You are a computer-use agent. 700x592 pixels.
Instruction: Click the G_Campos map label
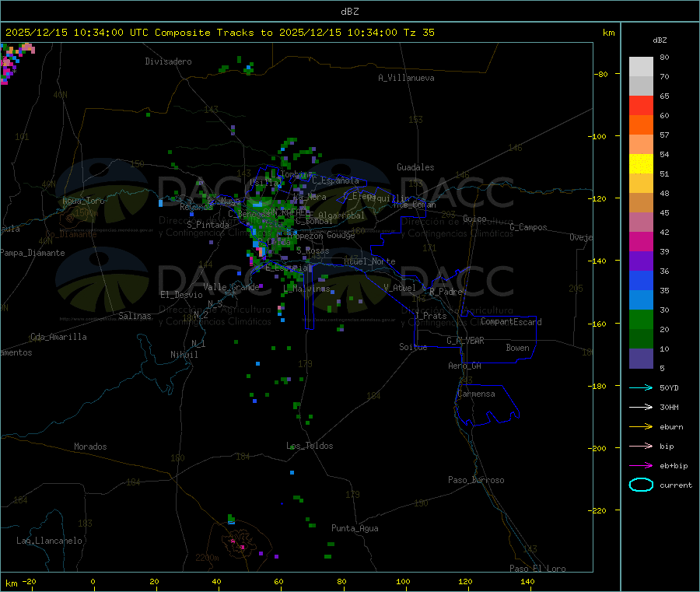(528, 227)
